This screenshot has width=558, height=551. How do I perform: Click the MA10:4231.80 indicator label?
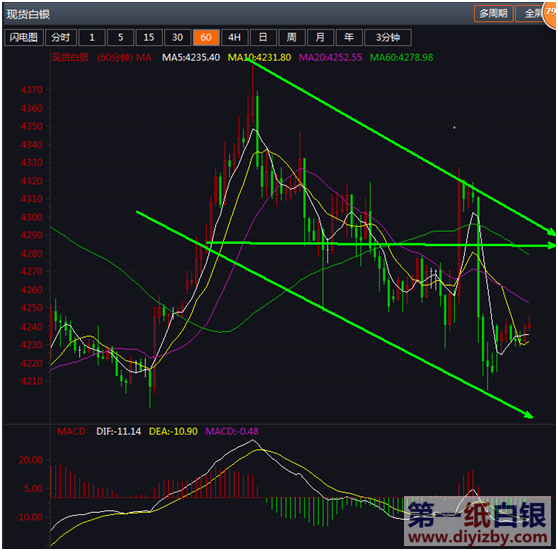point(259,57)
